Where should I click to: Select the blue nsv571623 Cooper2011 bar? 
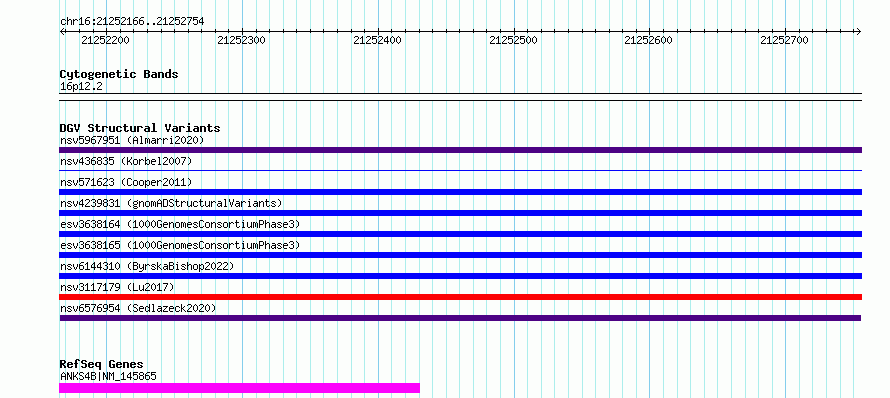(x=460, y=192)
